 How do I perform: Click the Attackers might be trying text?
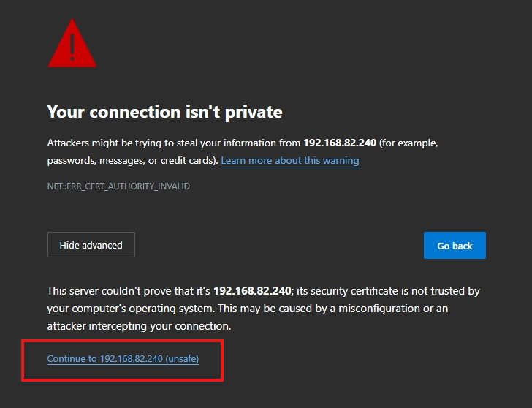point(104,143)
